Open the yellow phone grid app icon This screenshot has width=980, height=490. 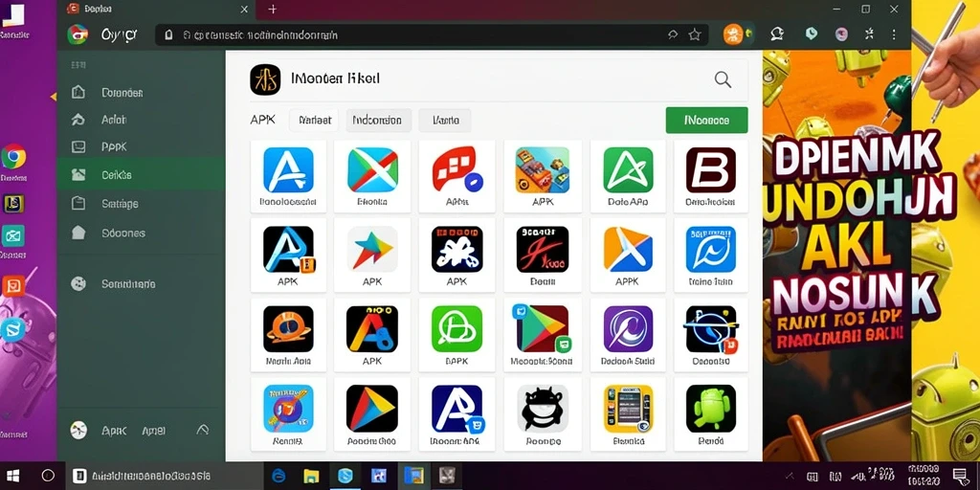click(628, 409)
